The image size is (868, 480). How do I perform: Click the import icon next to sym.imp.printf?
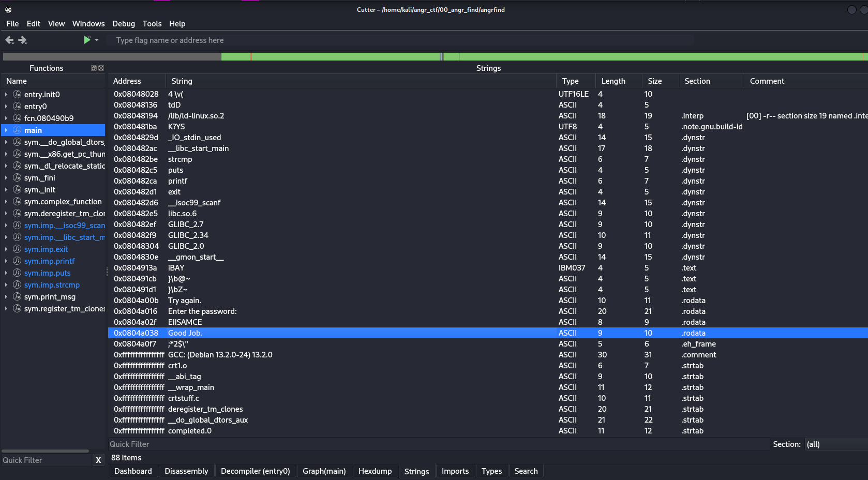tap(17, 261)
